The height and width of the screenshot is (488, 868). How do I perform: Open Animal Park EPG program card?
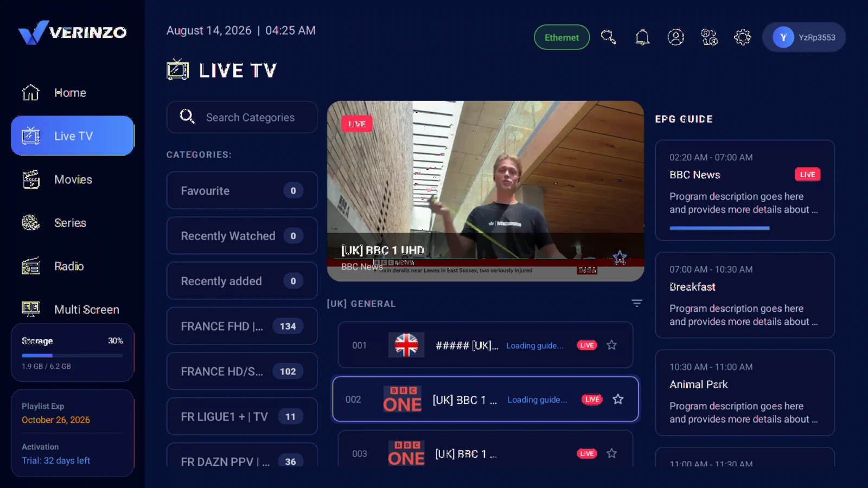[x=745, y=393]
